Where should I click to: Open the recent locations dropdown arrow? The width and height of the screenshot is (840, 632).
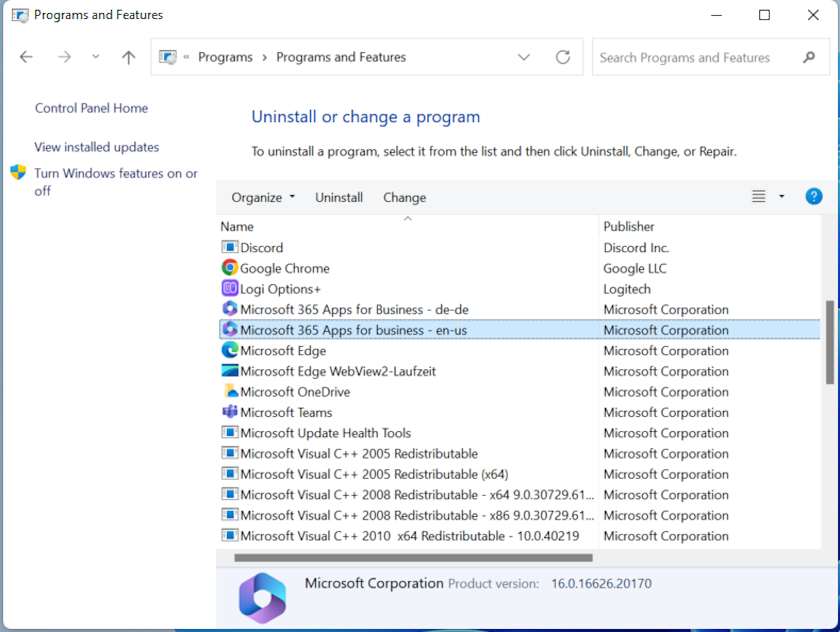(x=95, y=56)
